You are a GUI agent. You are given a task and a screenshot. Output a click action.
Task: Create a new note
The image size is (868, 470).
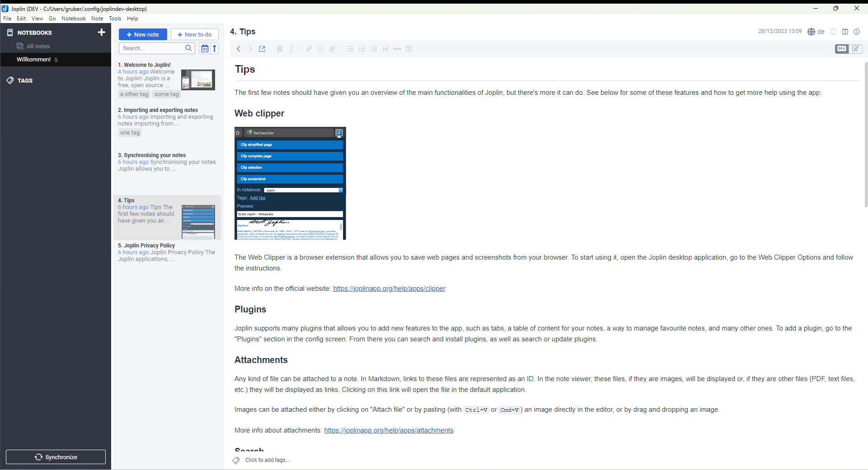143,34
